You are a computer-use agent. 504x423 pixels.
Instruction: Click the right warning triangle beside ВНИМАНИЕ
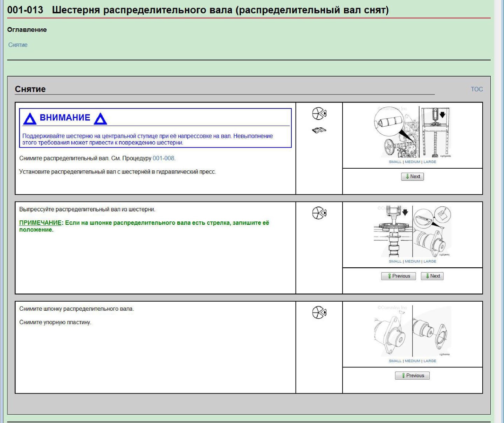[x=101, y=119]
